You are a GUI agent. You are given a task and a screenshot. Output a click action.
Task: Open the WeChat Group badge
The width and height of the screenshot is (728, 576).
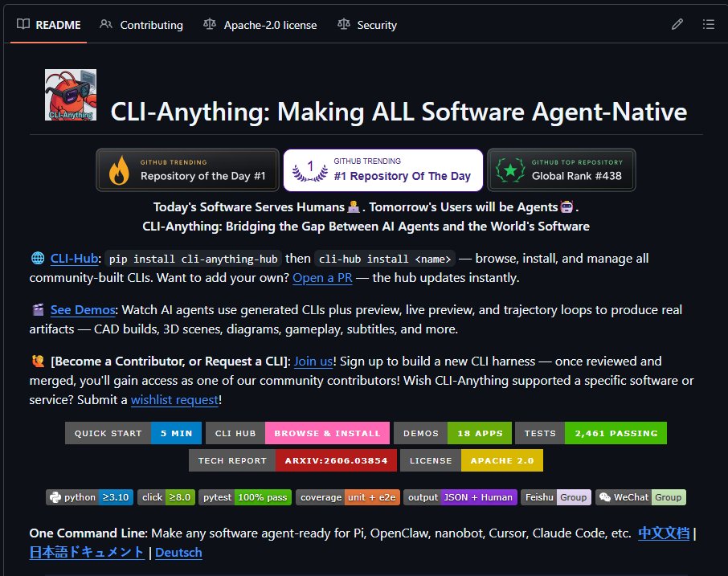640,497
